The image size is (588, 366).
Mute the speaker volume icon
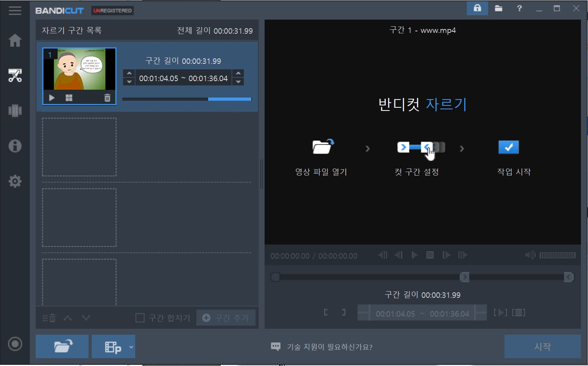point(530,255)
